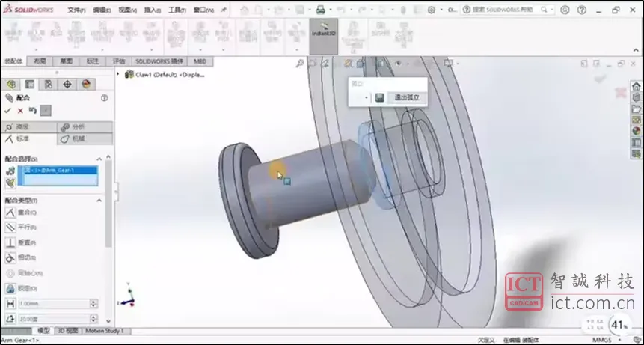Cancel the mate with red X
Screen dimensions: 644x345
coord(20,111)
